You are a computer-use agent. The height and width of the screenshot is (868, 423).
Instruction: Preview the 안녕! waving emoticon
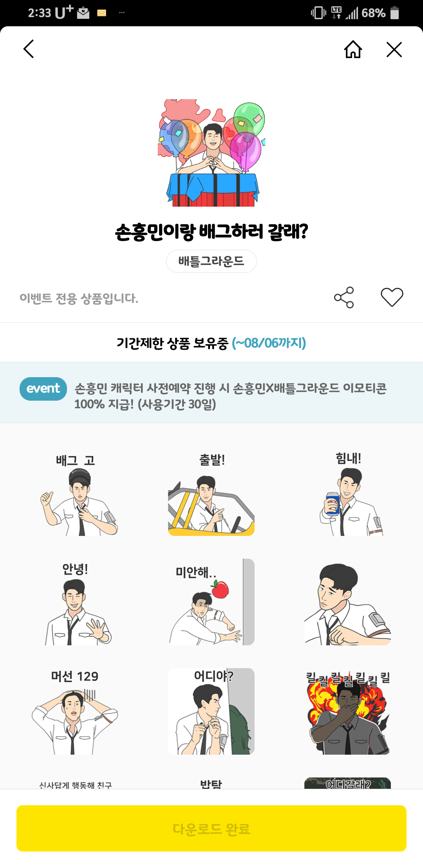75,602
